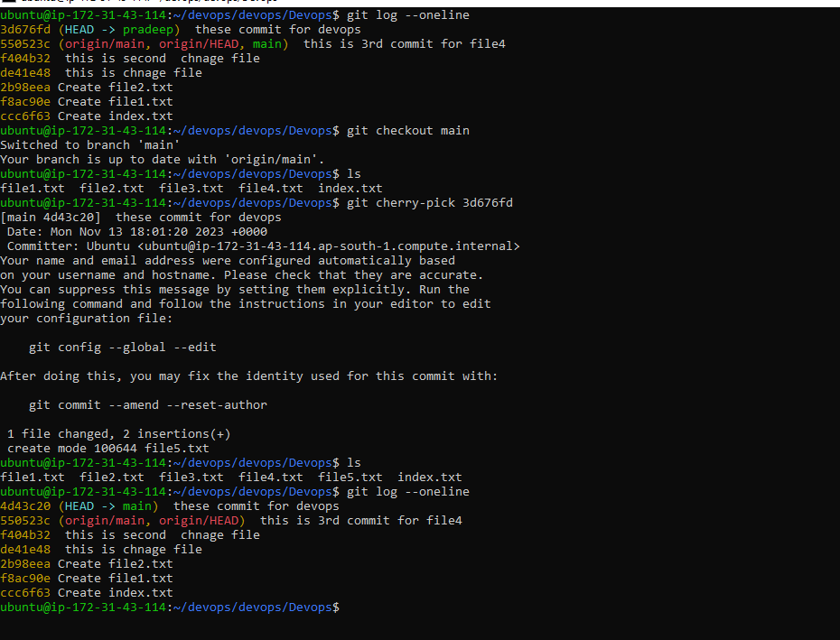Click file5.txt in the second ls listing
The height and width of the screenshot is (640, 840).
point(350,478)
